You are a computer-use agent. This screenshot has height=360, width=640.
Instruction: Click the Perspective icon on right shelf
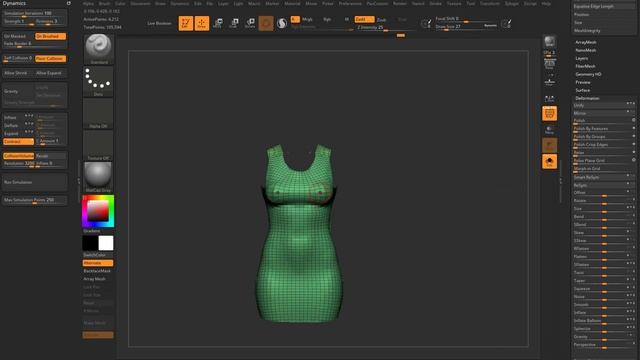tap(549, 65)
